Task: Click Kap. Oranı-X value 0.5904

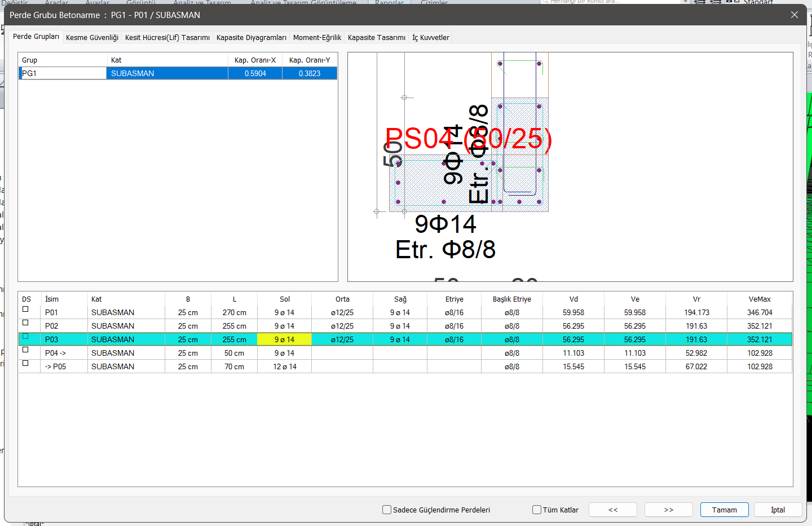Action: point(255,73)
